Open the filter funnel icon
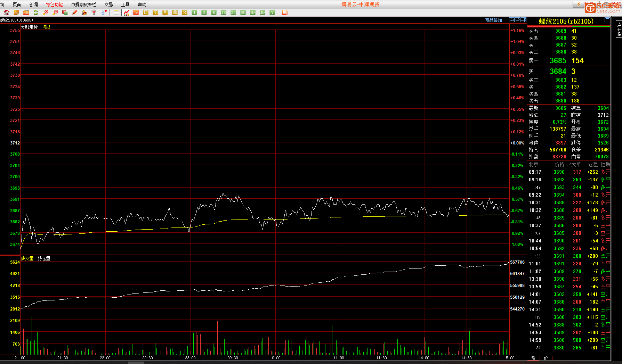This screenshot has width=622, height=364. click(94, 13)
